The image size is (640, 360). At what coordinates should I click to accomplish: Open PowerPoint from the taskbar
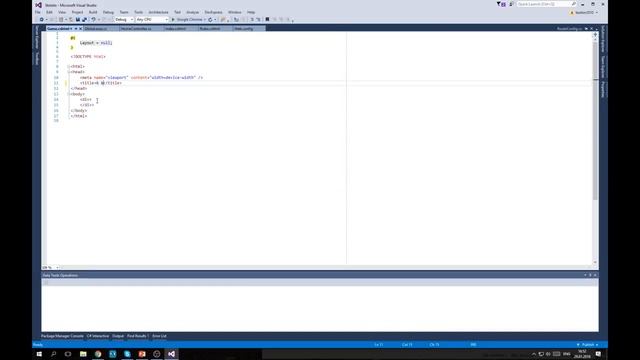142,354
